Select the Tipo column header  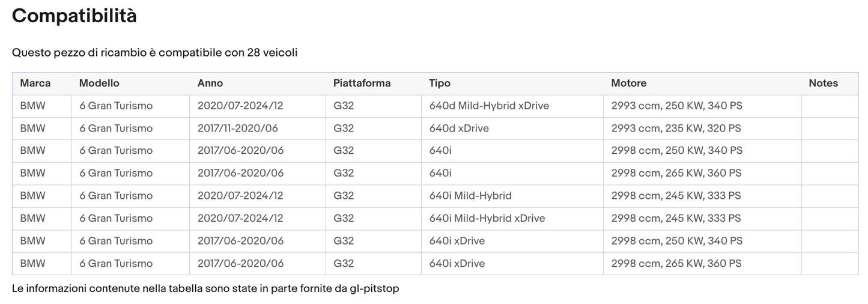[440, 84]
